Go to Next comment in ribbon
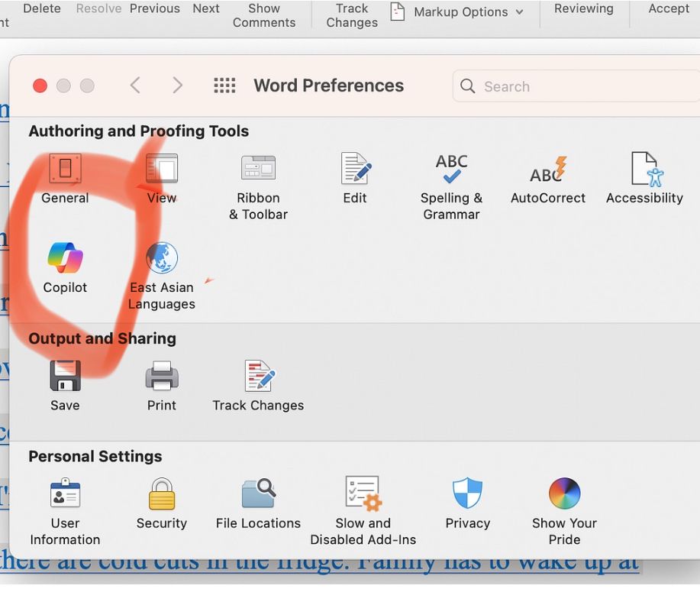This screenshot has width=700, height=592. (206, 8)
